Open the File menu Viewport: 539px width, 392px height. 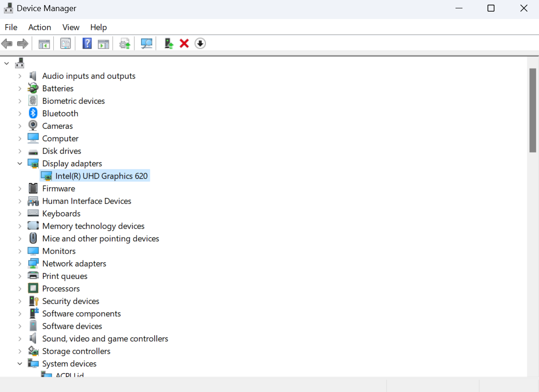tap(11, 27)
